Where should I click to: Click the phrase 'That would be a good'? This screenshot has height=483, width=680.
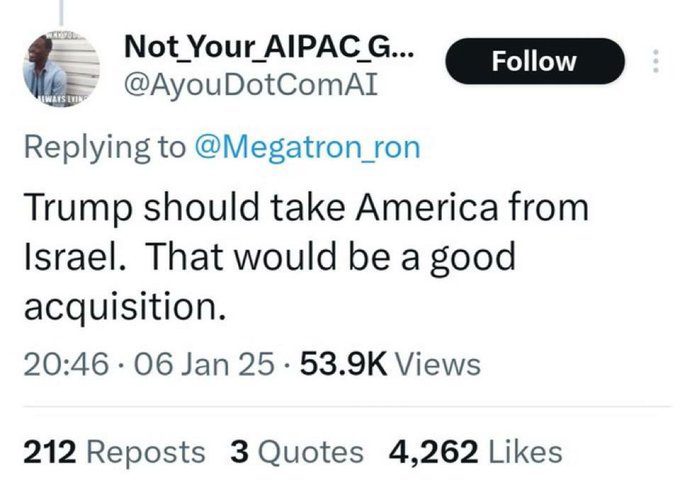pos(331,257)
